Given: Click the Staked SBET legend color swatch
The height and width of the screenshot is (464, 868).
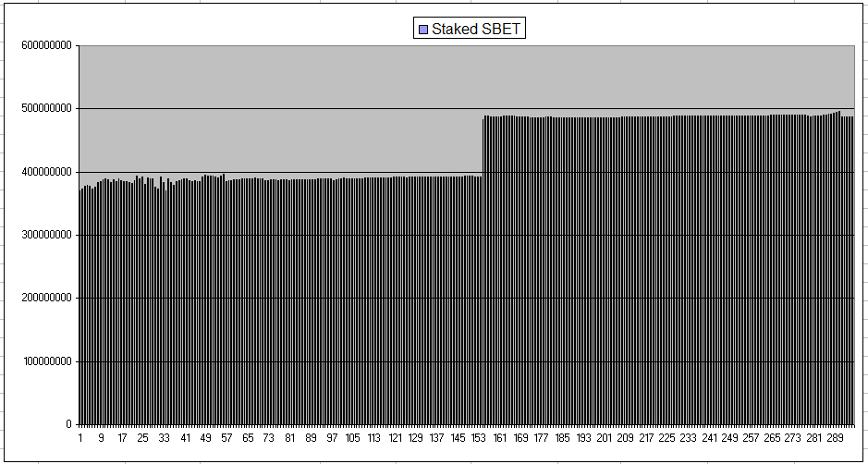Looking at the screenshot, I should click(423, 30).
